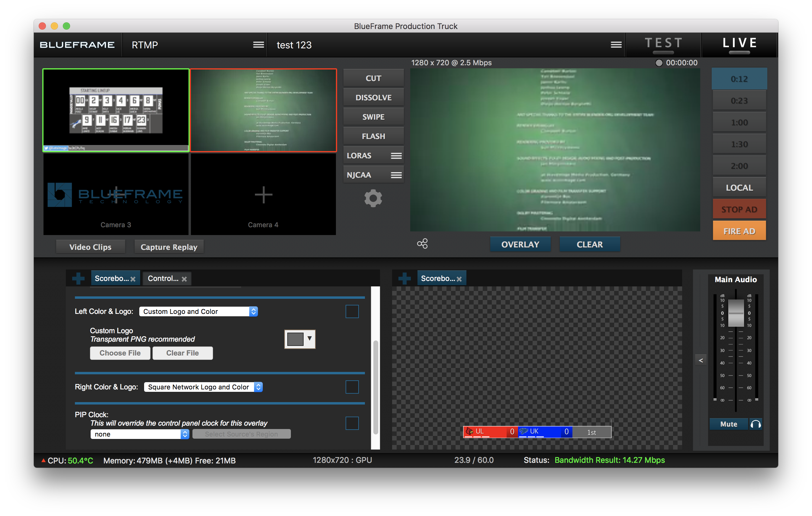Toggle the Left Color & Logo checkbox
812x516 pixels.
(x=352, y=311)
